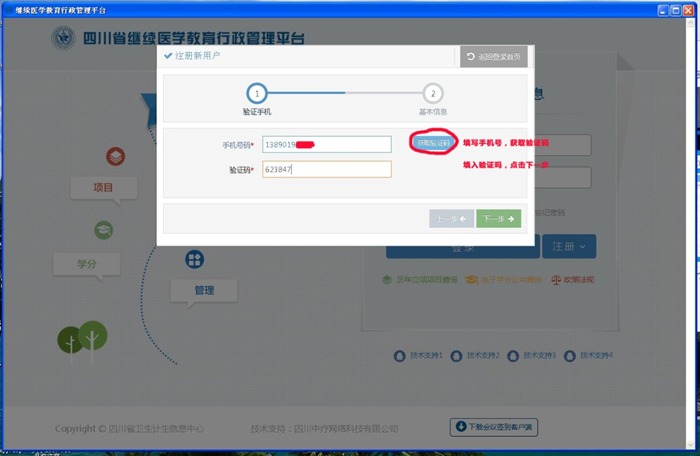The image size is (700, 456).
Task: Click the disabled 上一步 button
Action: 451,218
